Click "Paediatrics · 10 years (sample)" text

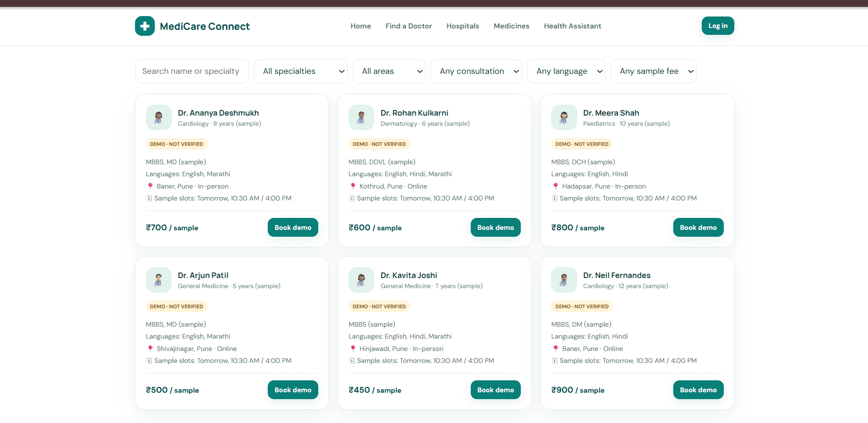[x=626, y=124]
